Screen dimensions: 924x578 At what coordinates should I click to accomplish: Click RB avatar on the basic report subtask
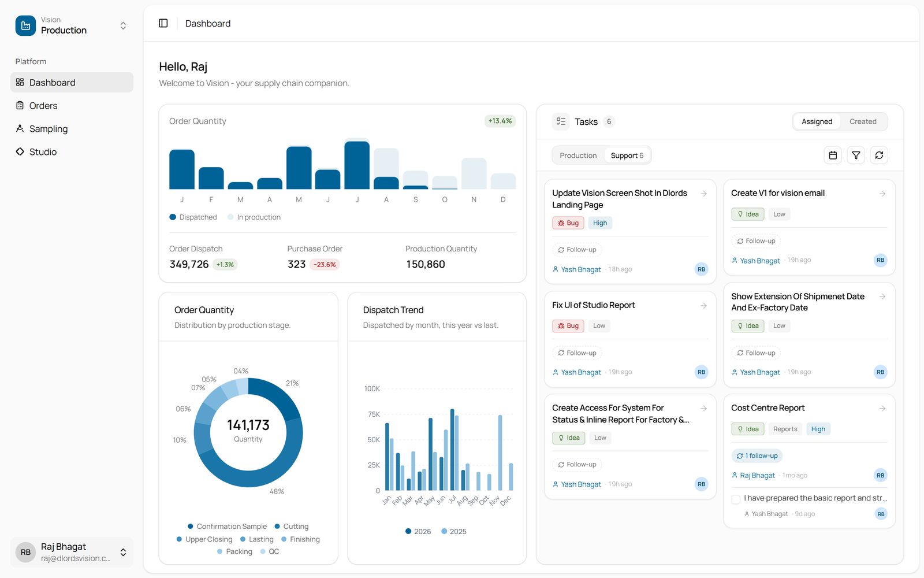point(881,514)
